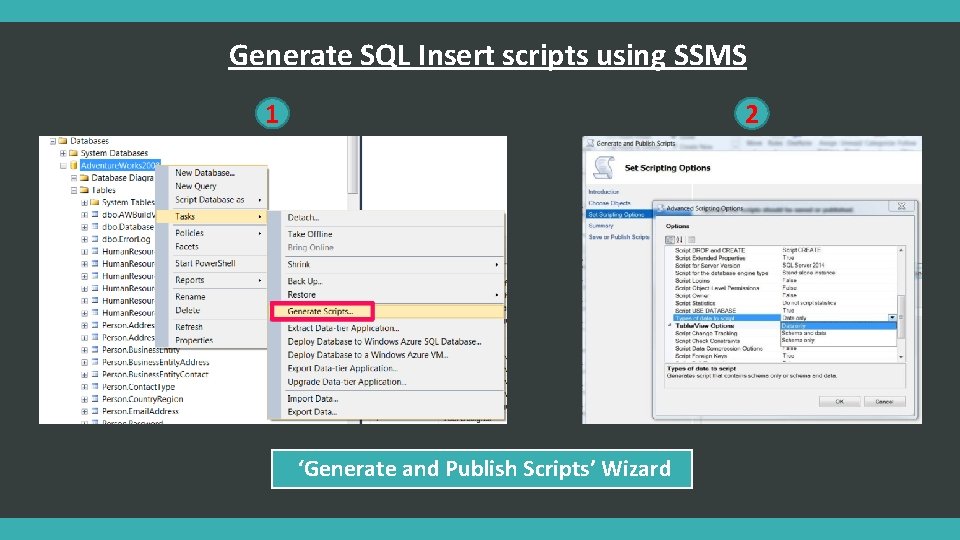Select Back Up... in the Tasks submenu

click(305, 281)
